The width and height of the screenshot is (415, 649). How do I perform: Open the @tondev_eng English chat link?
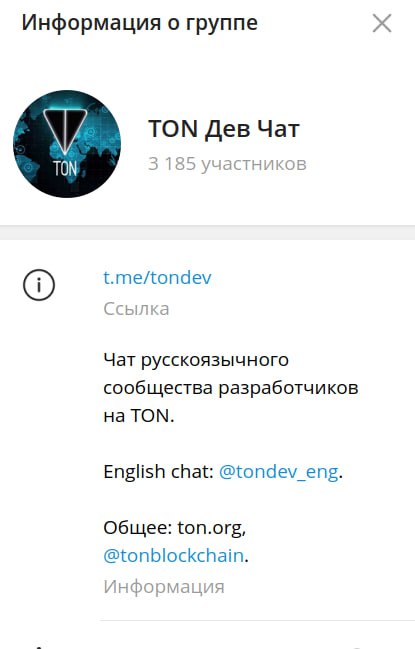click(278, 471)
